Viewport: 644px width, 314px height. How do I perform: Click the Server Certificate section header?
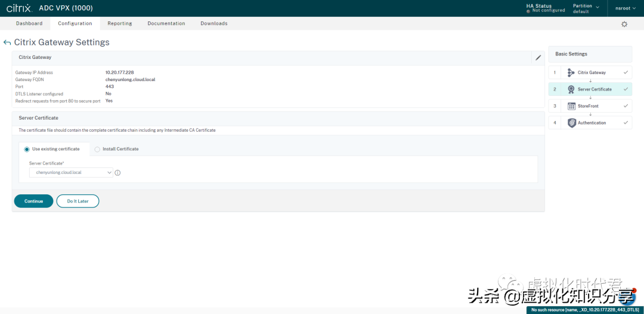tap(278, 118)
